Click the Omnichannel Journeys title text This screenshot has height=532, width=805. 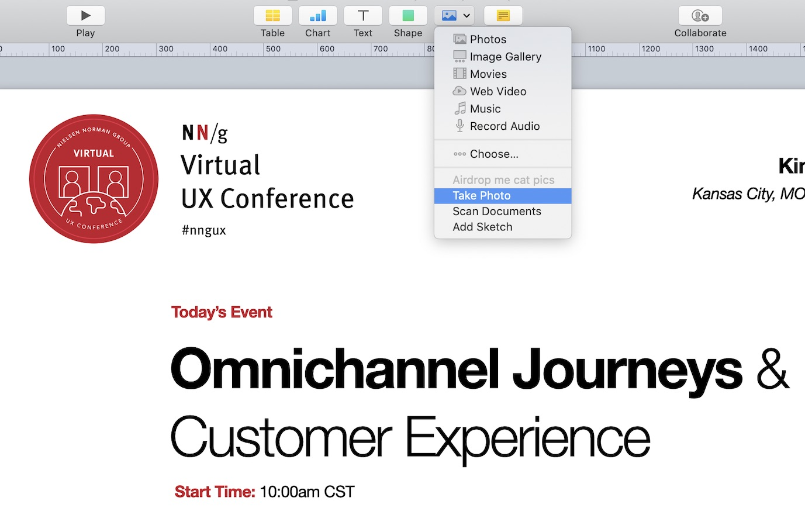[456, 369]
